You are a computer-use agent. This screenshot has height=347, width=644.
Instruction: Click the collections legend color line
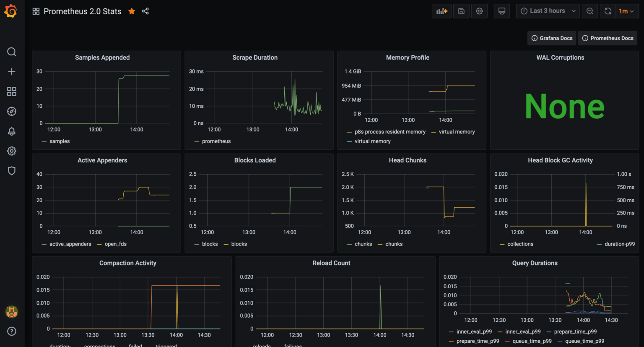[x=502, y=244]
